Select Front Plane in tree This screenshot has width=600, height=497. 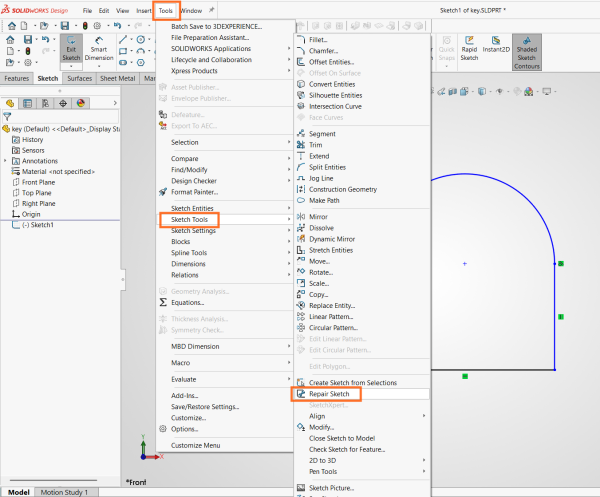pos(38,183)
